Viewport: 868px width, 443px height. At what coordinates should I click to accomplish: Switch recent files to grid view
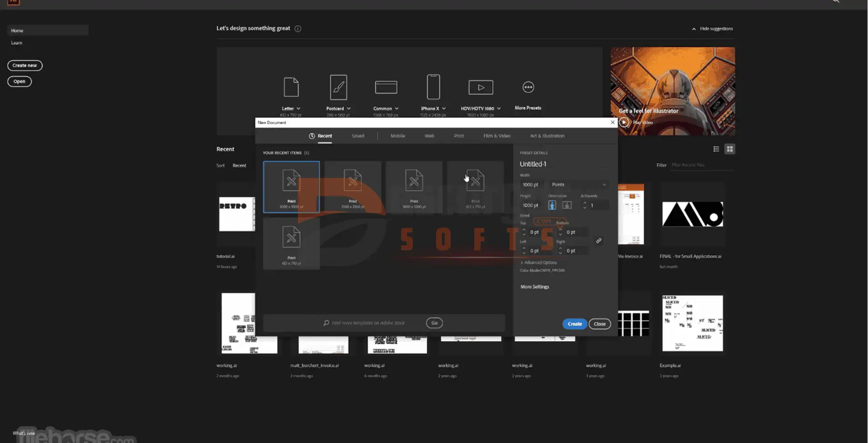click(729, 149)
